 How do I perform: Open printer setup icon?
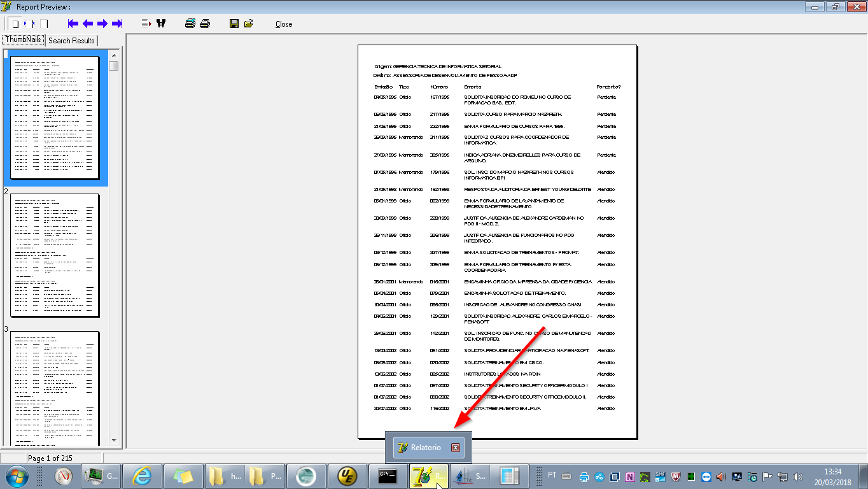click(190, 24)
